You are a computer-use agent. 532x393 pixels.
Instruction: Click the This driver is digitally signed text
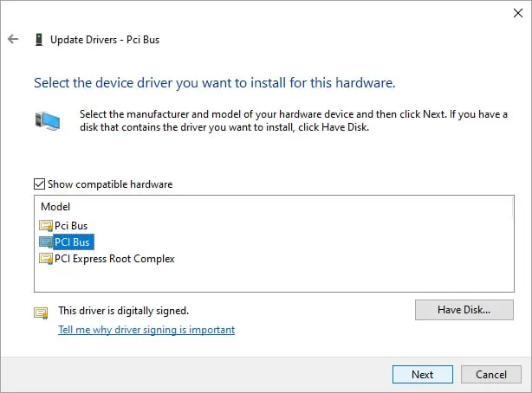click(123, 310)
